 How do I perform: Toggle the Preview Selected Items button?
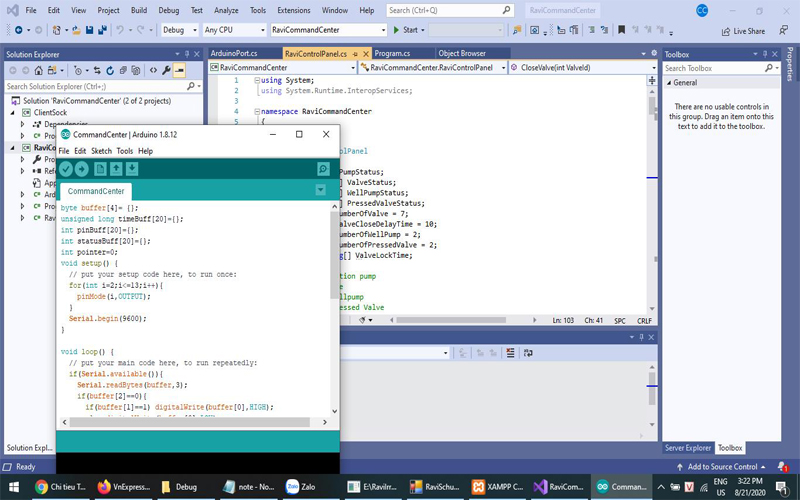[179, 70]
